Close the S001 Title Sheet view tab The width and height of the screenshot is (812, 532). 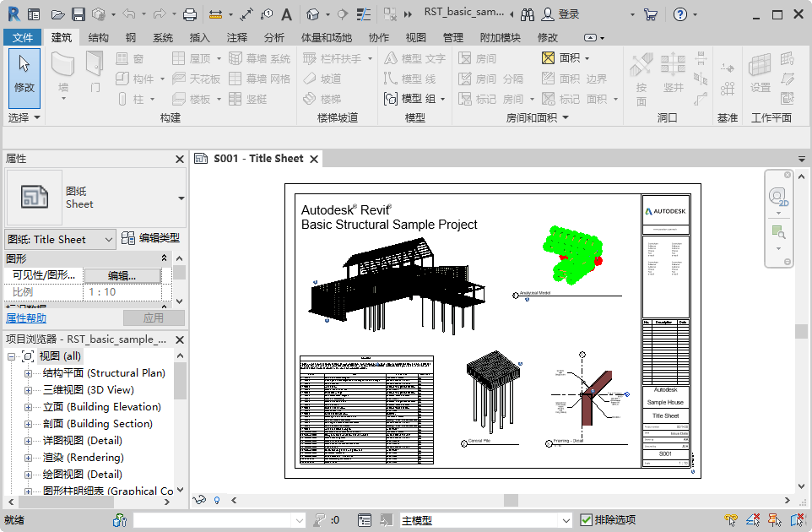point(314,159)
